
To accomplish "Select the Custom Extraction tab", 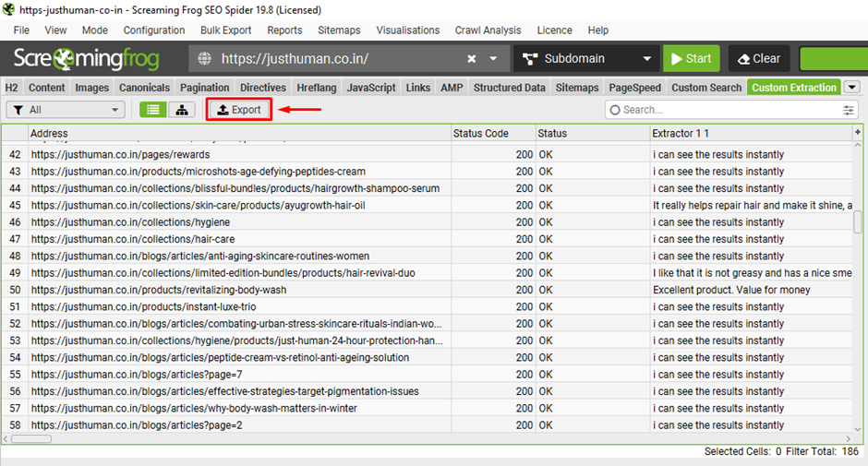I will [794, 88].
